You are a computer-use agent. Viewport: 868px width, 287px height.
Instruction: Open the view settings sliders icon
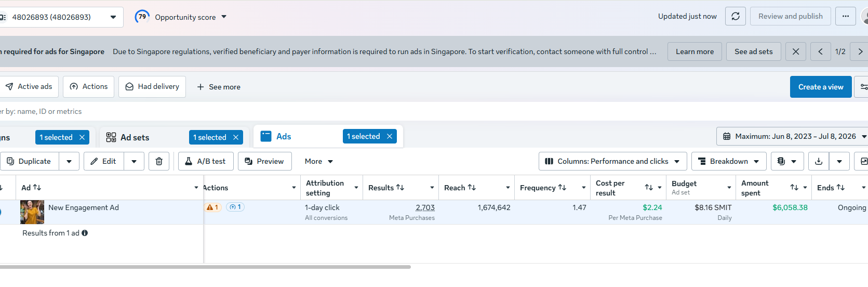[863, 87]
